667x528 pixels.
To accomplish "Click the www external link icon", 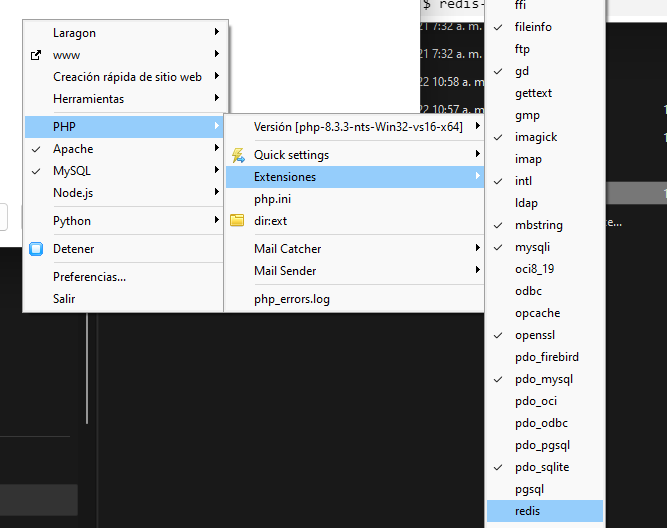I will click(36, 55).
